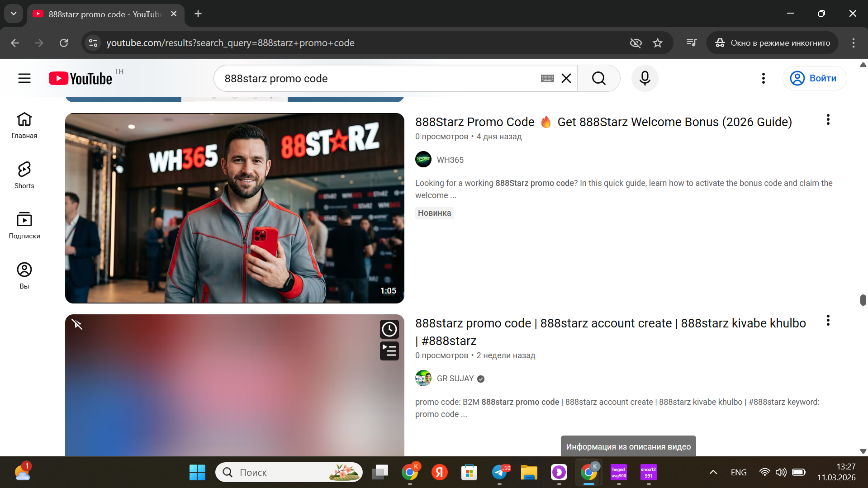Bookmark this page with the star
Image resolution: width=868 pixels, height=488 pixels.
pyautogui.click(x=658, y=43)
